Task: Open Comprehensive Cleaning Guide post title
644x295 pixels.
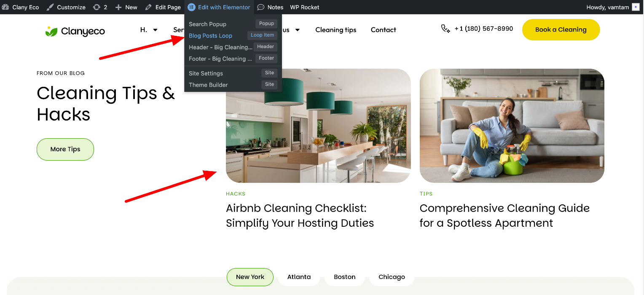Action: (x=504, y=215)
